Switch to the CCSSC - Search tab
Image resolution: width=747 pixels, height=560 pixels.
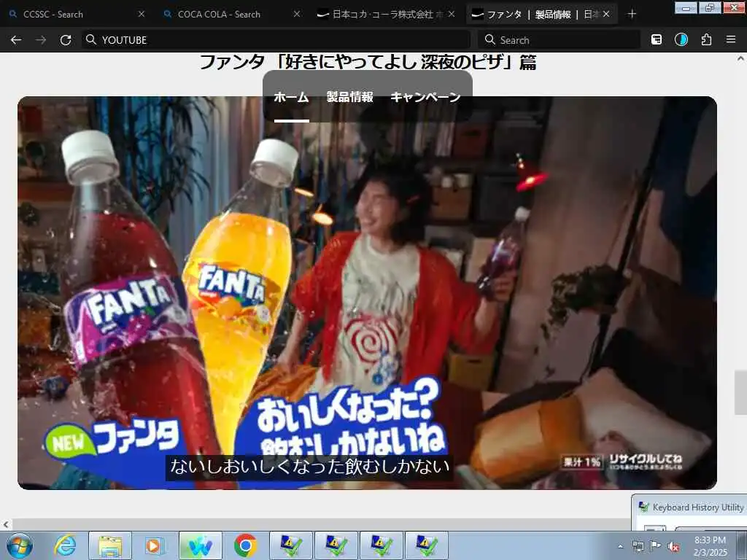[x=76, y=15]
